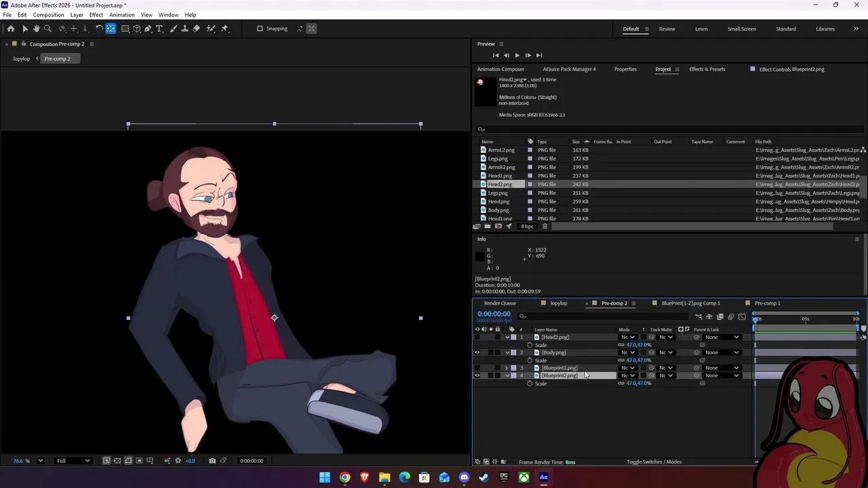Open the Effects & Presets panel tab
868x488 pixels.
pyautogui.click(x=707, y=69)
